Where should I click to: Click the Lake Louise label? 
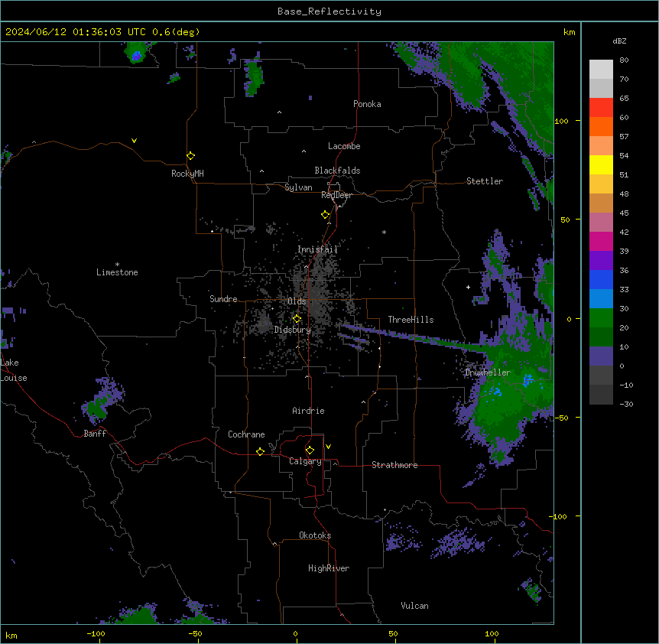pos(14,370)
